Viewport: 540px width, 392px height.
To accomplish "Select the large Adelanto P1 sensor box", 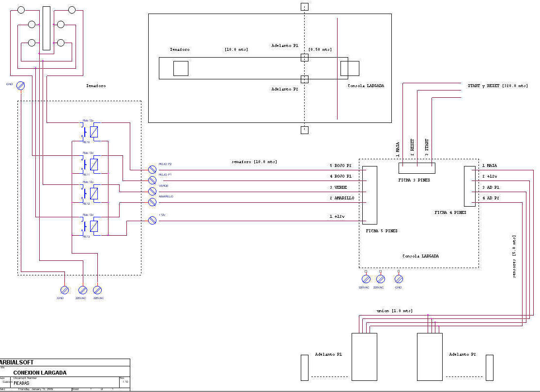I will (x=364, y=357).
